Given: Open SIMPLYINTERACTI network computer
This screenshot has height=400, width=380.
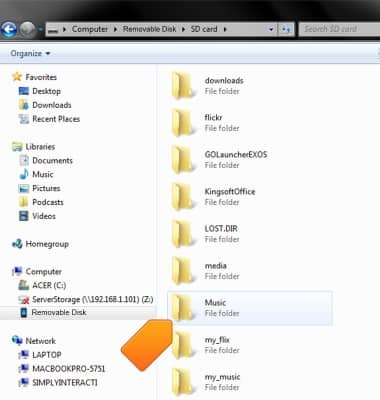Looking at the screenshot, I should [65, 382].
